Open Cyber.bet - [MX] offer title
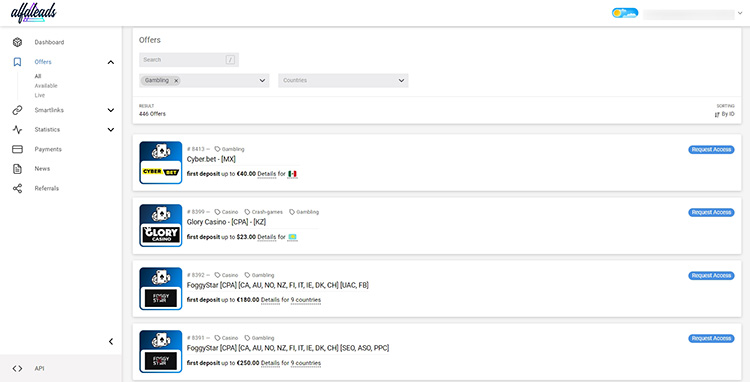This screenshot has height=382, width=750. pos(211,159)
